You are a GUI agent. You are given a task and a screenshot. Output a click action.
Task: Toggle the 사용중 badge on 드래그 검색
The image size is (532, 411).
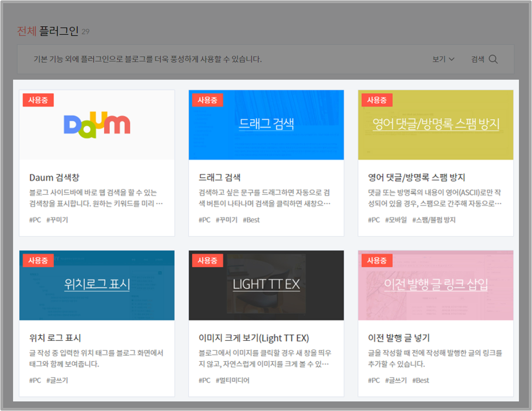[207, 100]
